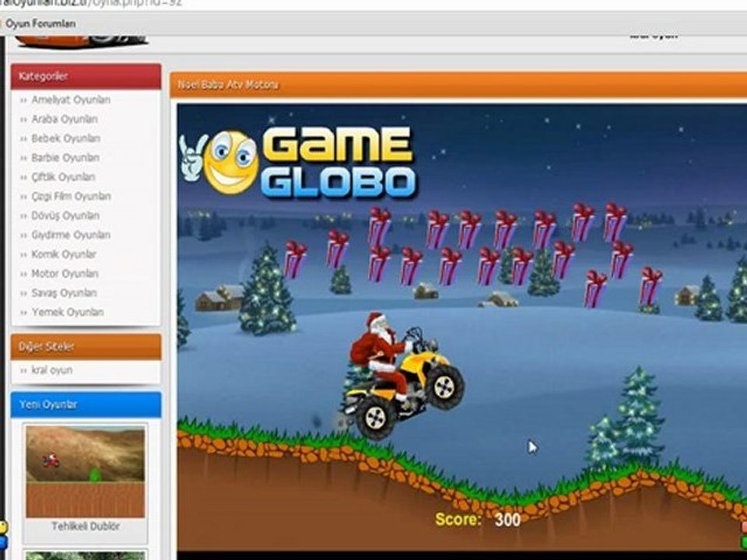Click the orange car site logo

click(81, 41)
